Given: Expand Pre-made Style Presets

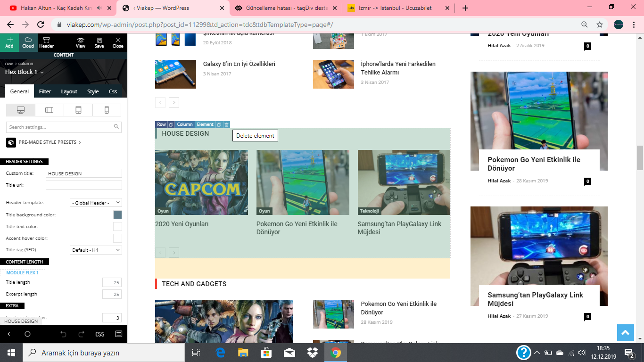Looking at the screenshot, I should pyautogui.click(x=43, y=142).
